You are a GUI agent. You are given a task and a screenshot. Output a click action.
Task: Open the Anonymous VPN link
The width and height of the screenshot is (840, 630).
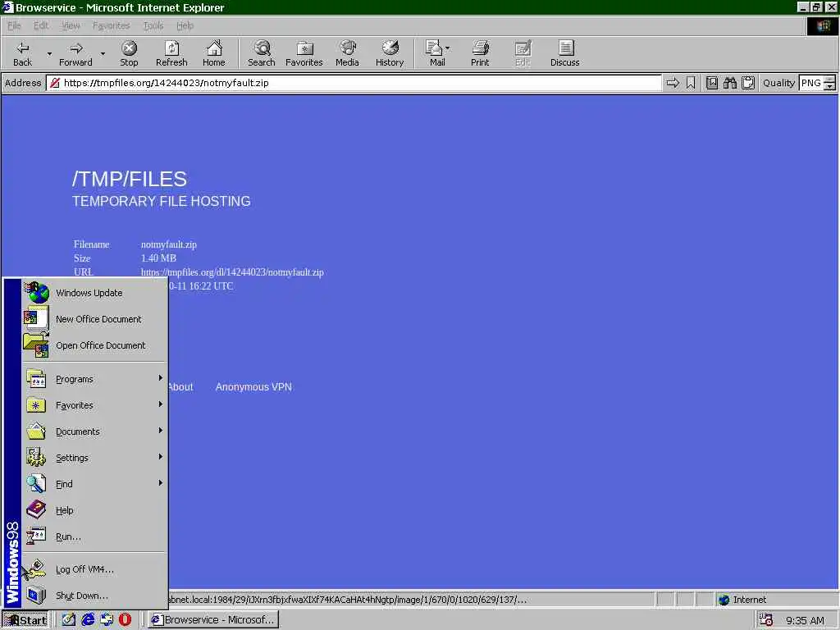(253, 387)
